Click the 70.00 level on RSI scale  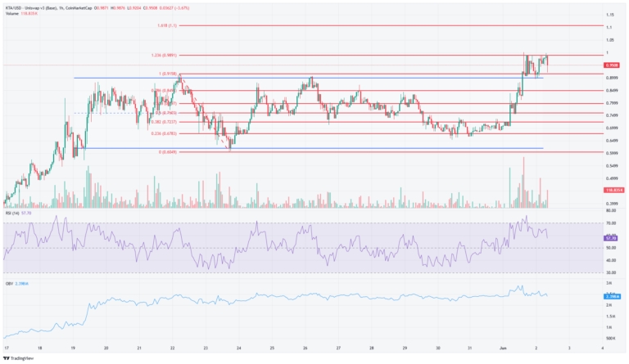pos(610,222)
